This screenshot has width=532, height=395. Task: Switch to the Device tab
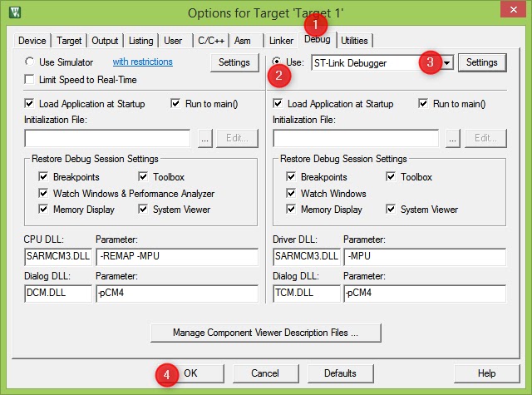click(32, 41)
